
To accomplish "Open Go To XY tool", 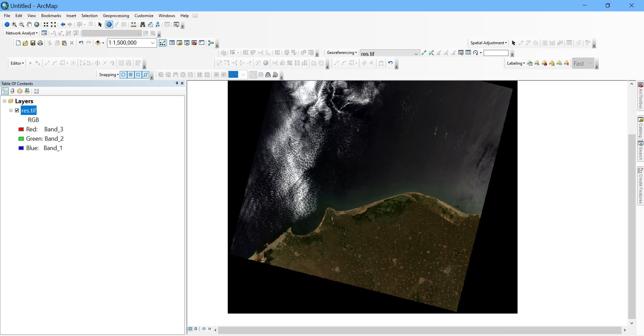I will [158, 24].
